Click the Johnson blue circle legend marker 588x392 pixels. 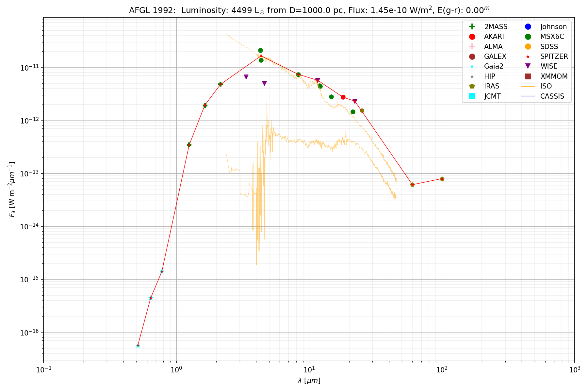pos(528,27)
